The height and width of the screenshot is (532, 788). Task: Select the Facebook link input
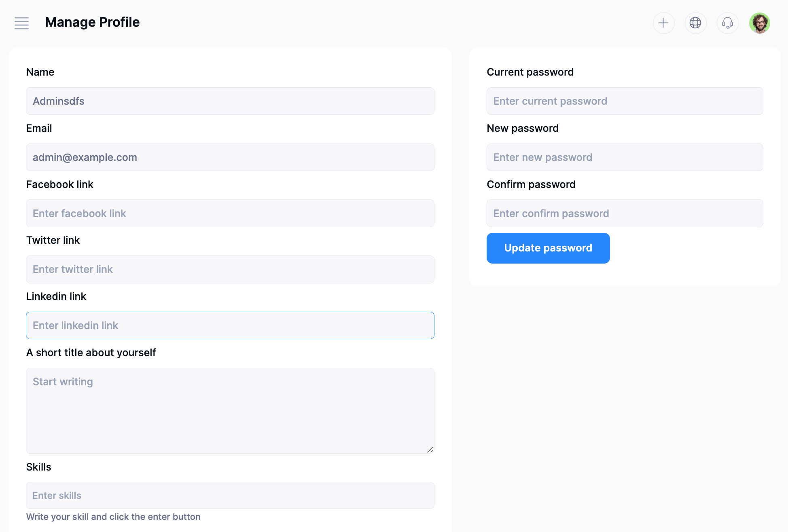tap(230, 213)
